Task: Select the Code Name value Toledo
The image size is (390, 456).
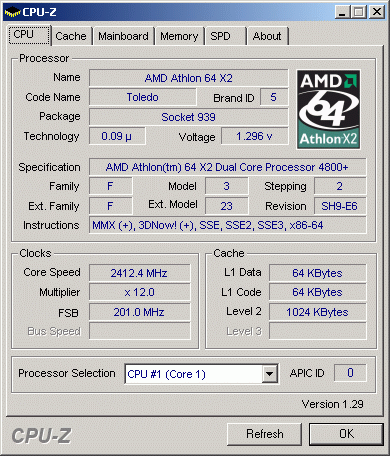Action: tap(143, 97)
